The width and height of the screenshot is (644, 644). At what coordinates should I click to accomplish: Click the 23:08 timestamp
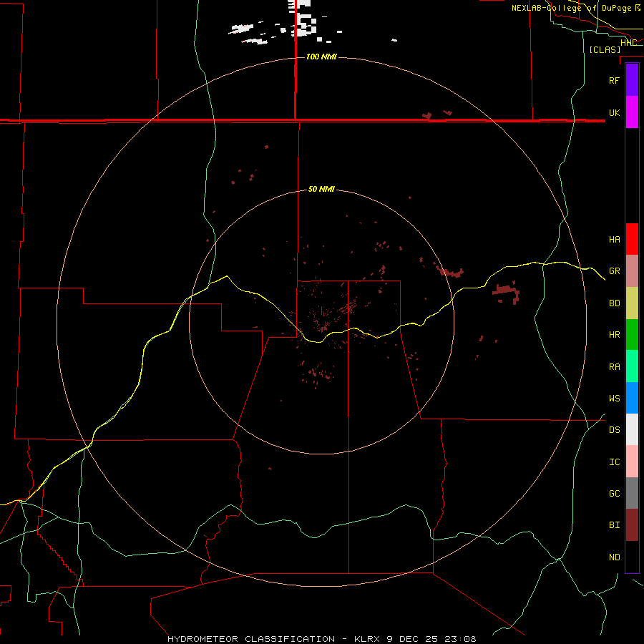point(459,639)
